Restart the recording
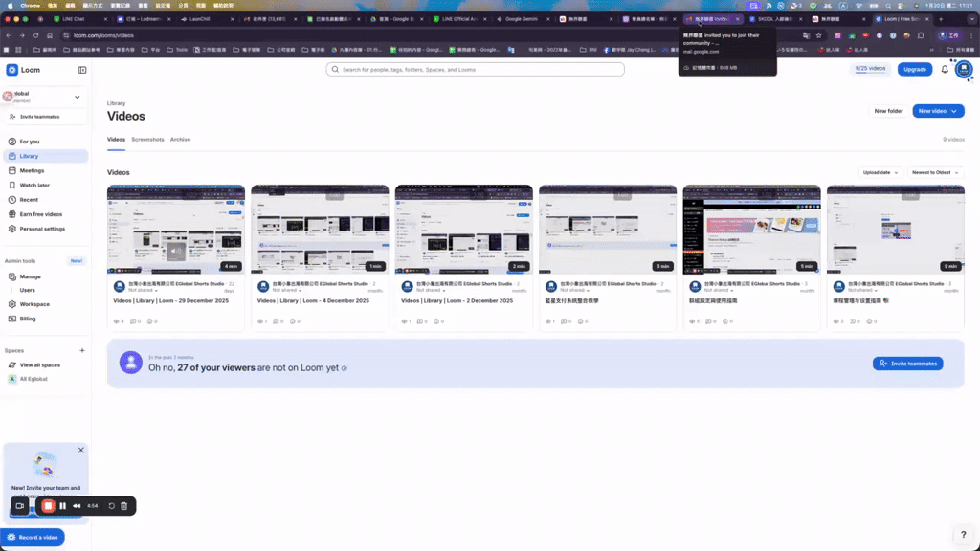The height and width of the screenshot is (551, 980). [111, 505]
